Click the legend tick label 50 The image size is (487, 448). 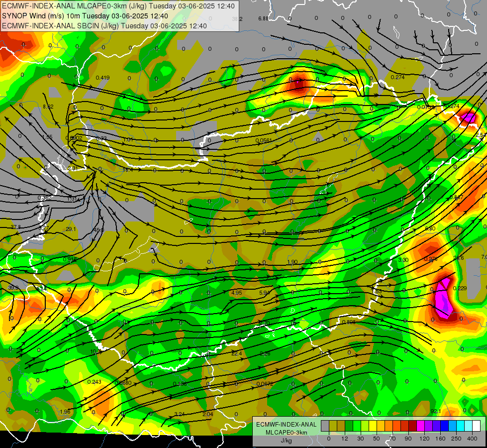click(x=377, y=439)
